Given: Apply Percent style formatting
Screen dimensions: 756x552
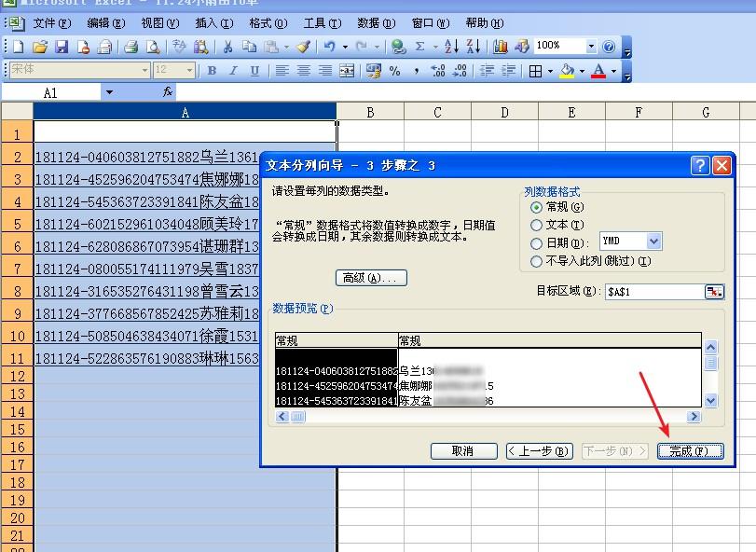Looking at the screenshot, I should pyautogui.click(x=395, y=72).
